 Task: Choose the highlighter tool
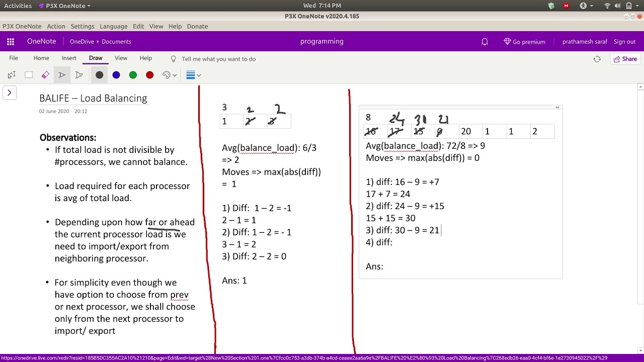coord(79,75)
